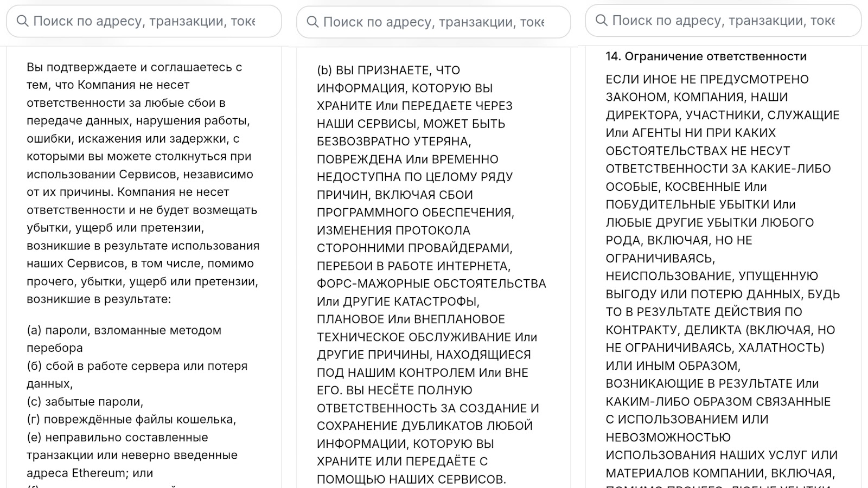This screenshot has width=868, height=488.
Task: Click the magnifier icon in the right search bar
Action: 602,21
